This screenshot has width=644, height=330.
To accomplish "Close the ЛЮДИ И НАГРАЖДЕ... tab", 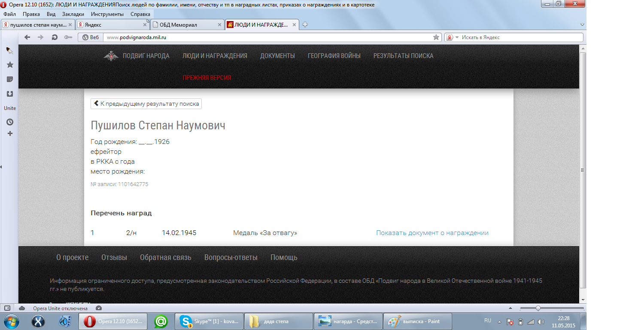I will point(295,25).
